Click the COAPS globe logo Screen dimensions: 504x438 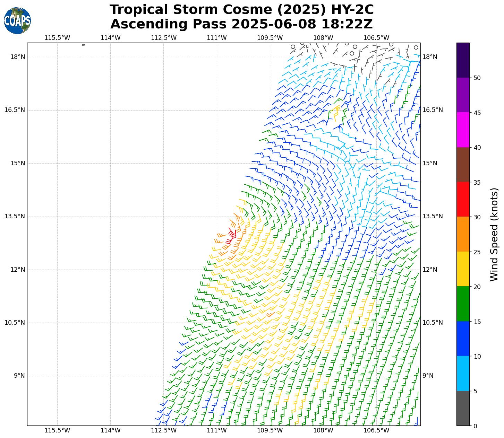(17, 21)
